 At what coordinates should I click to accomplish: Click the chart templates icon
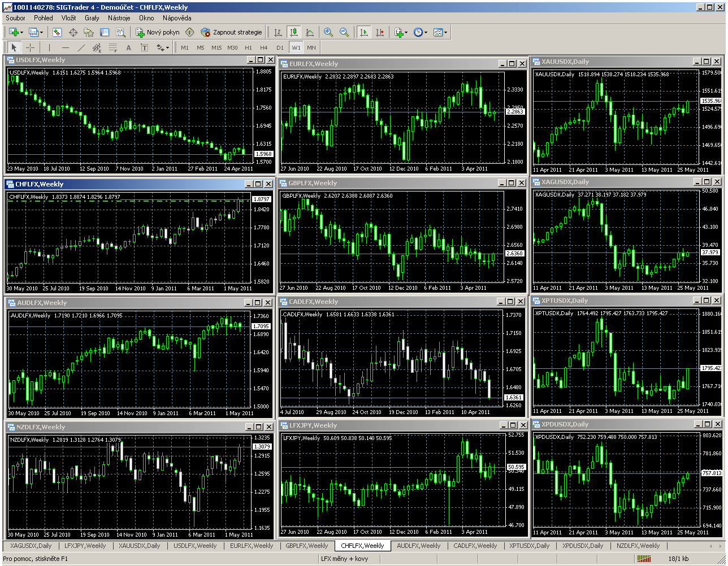pos(438,32)
